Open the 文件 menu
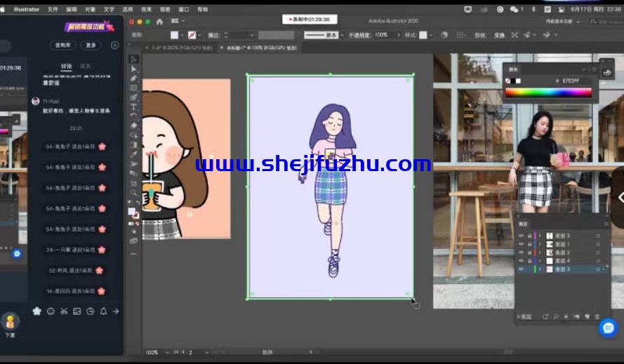 [x=53, y=9]
